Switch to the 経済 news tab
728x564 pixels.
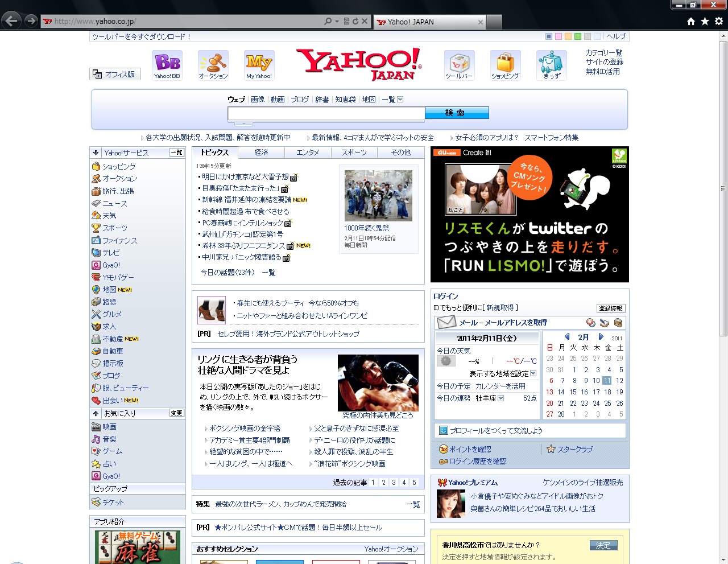click(262, 153)
